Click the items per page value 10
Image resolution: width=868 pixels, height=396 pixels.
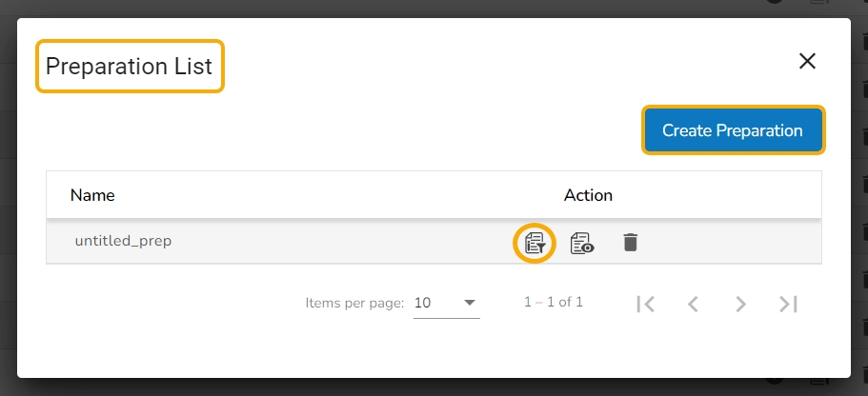coord(423,303)
